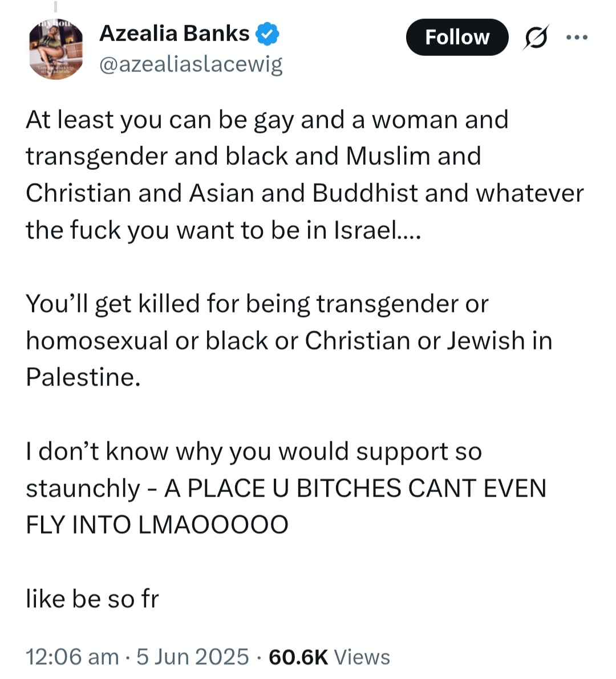Visit the @azealiaslacewig handle link
The image size is (616, 679).
pos(191,64)
